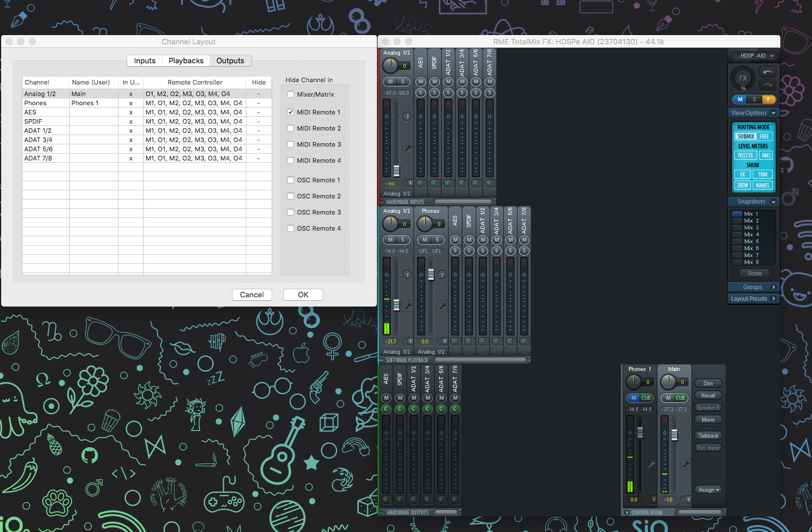This screenshot has height=532, width=812.
Task: Uncheck the MIDI Remote 1 checkbox
Action: tap(291, 112)
